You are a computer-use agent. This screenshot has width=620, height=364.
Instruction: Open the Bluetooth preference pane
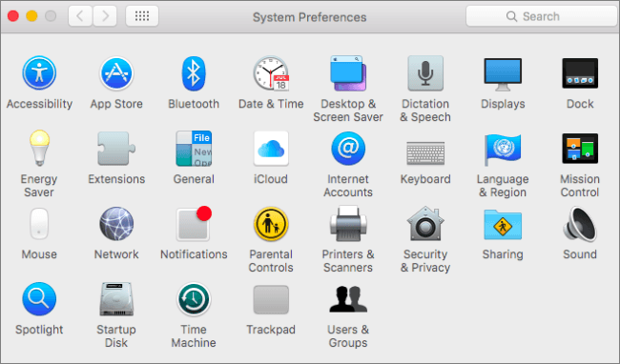tap(194, 73)
